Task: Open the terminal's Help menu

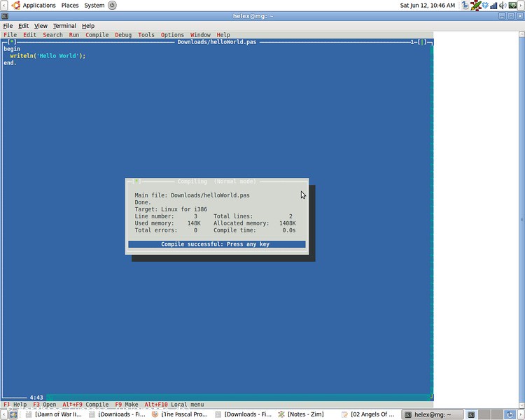Action: [88, 26]
